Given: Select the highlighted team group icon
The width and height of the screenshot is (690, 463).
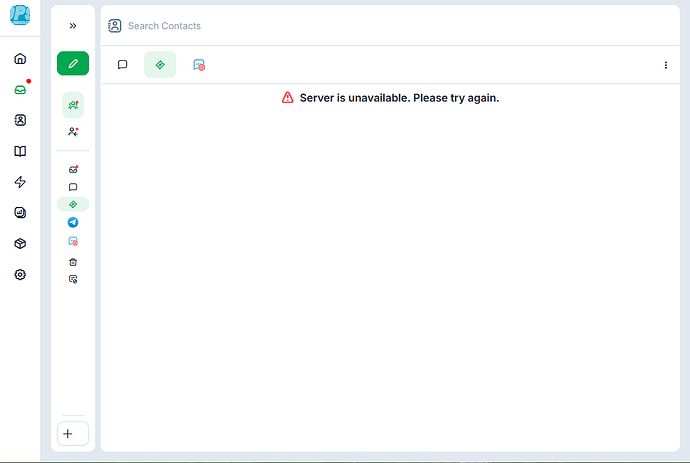Looking at the screenshot, I should pos(73,105).
